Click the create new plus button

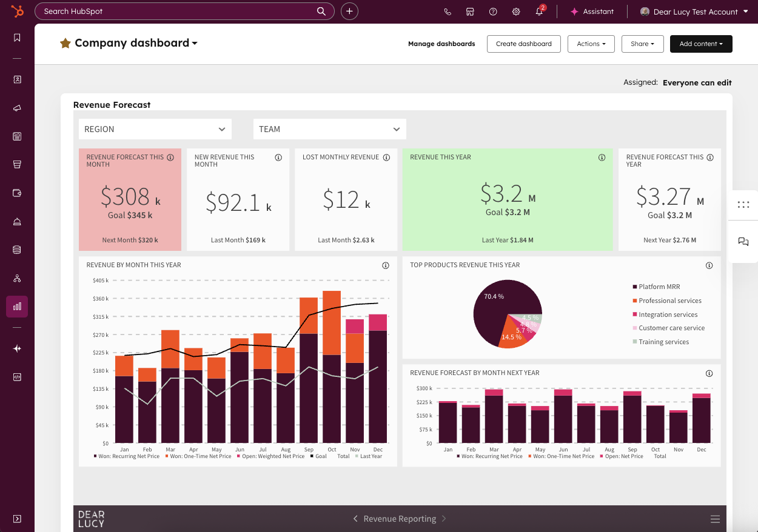coord(349,11)
